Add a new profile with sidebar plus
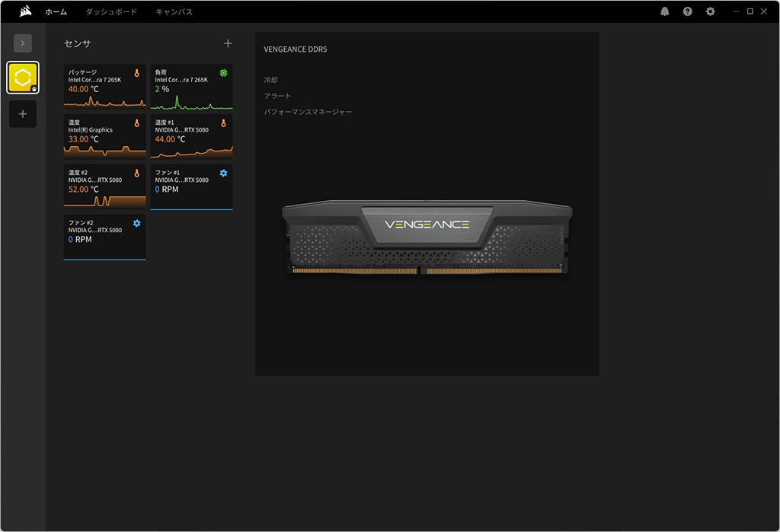The width and height of the screenshot is (780, 532). (x=23, y=114)
